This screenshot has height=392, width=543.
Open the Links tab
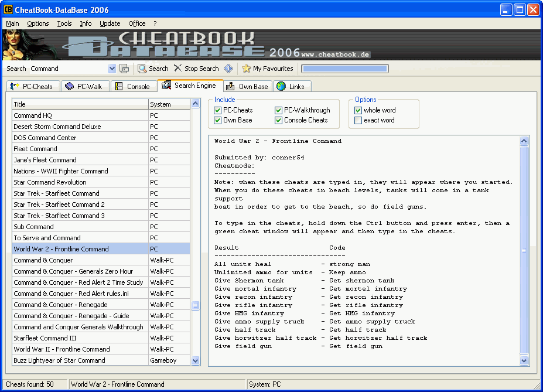pyautogui.click(x=291, y=86)
